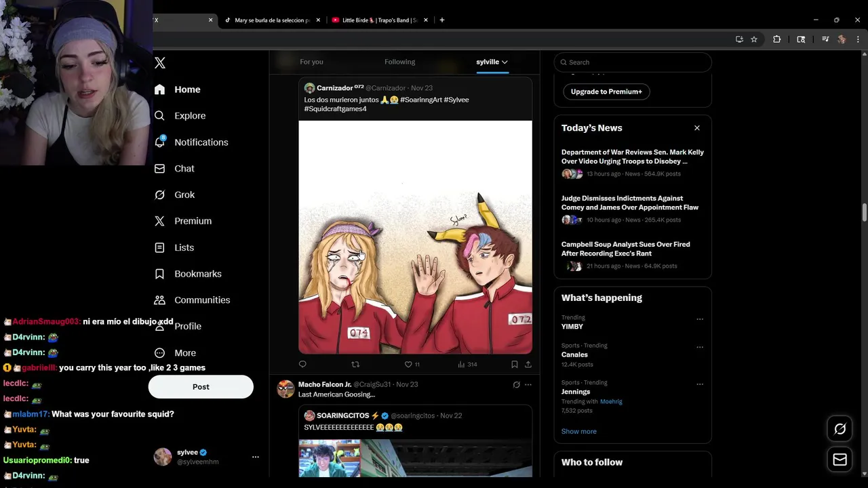
Task: Close the Little Birde browser tab
Action: [x=426, y=20]
